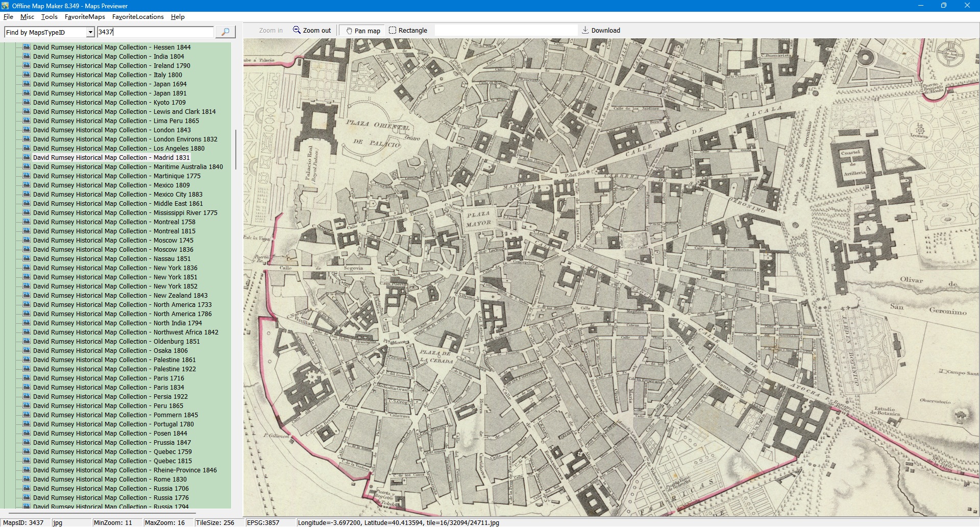Select Northwest Africa 1842 entry
Screen dimensions: 980x527
tap(126, 332)
